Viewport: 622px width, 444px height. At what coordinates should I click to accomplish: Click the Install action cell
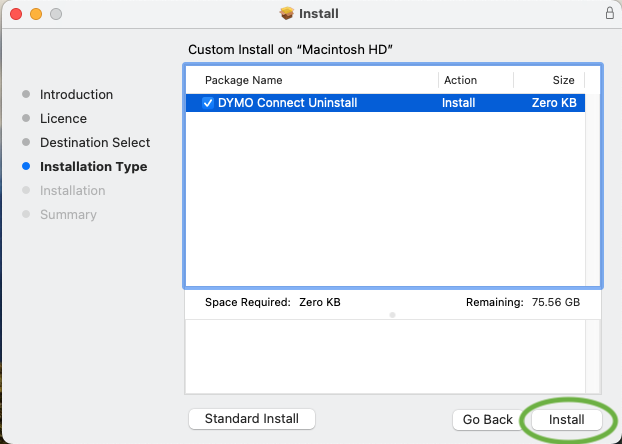[458, 103]
